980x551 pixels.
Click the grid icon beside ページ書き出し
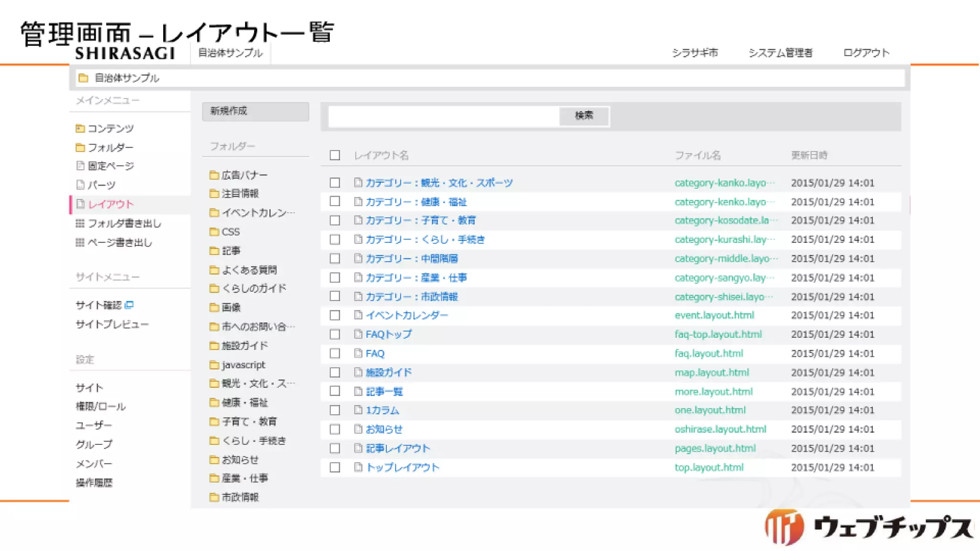click(x=80, y=242)
